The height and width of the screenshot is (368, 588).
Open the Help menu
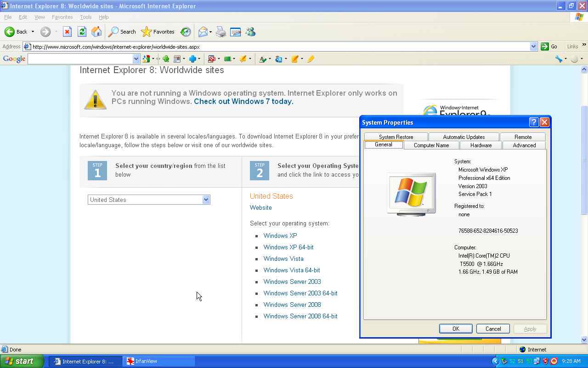(103, 17)
